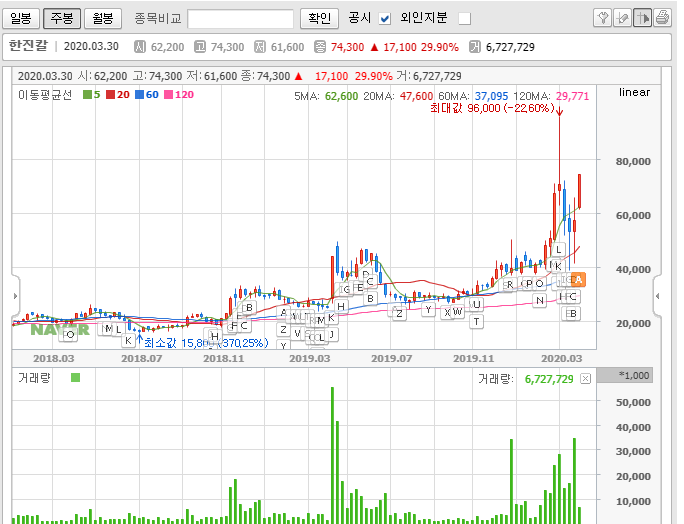Viewport: 684px width, 524px height.
Task: Select the 주봉 weekly chart tab
Action: [62, 18]
